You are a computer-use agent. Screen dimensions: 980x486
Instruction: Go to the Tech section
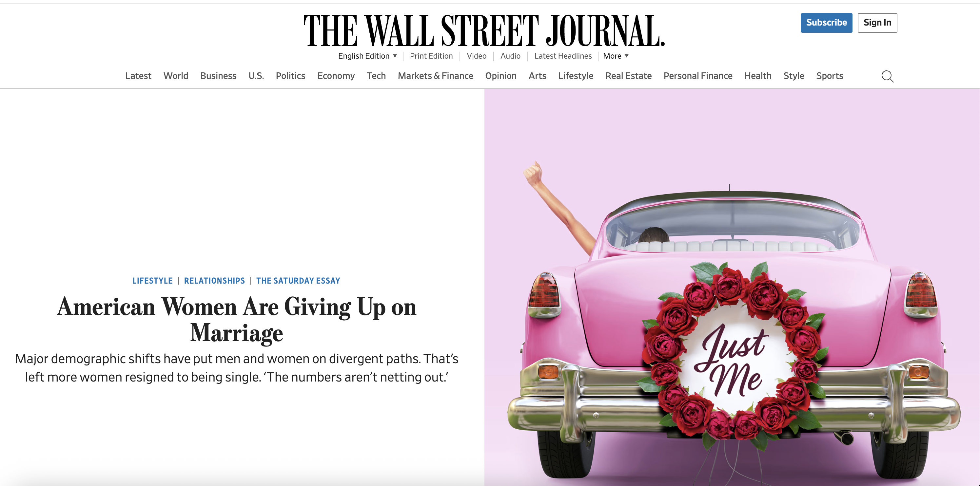pos(376,76)
